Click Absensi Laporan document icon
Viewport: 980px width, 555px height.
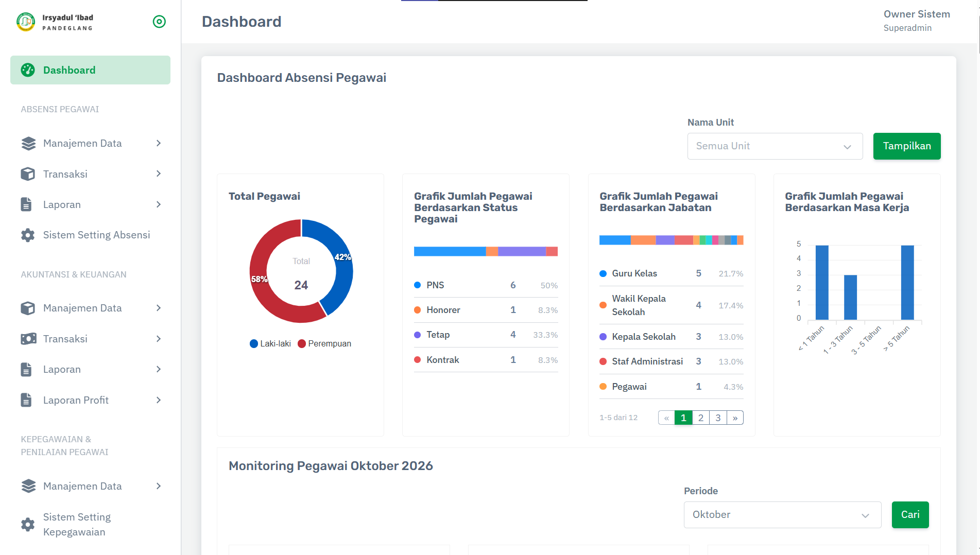point(26,204)
